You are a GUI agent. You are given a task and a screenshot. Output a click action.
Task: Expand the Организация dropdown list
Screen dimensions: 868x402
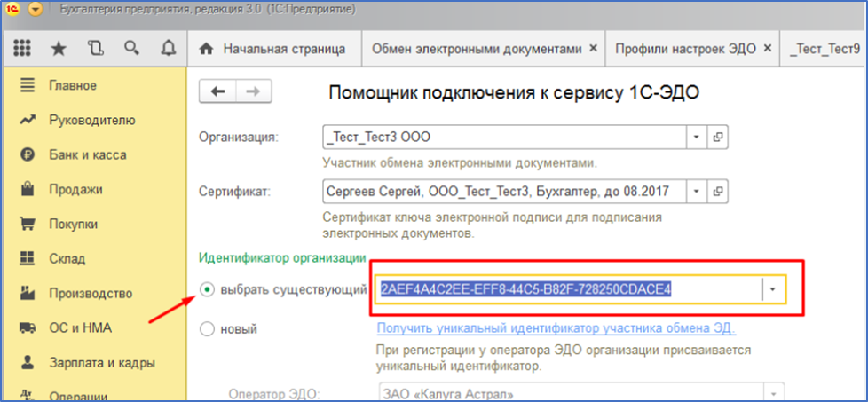point(697,138)
